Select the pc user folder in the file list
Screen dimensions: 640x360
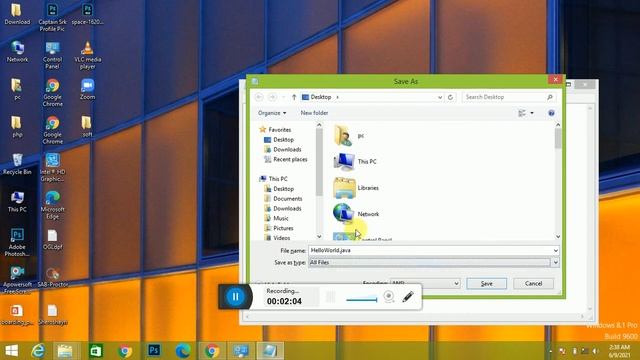click(349, 136)
